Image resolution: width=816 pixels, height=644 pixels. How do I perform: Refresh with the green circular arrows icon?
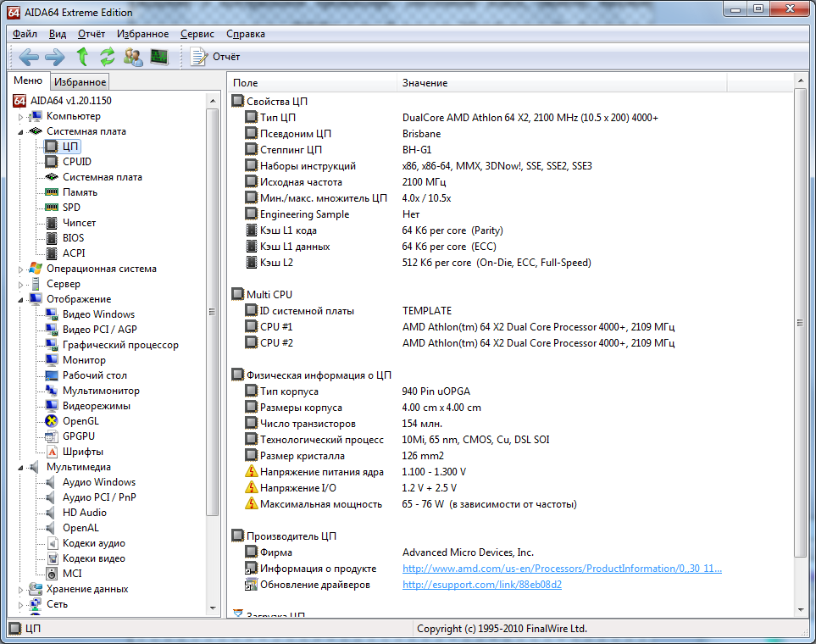(x=108, y=57)
